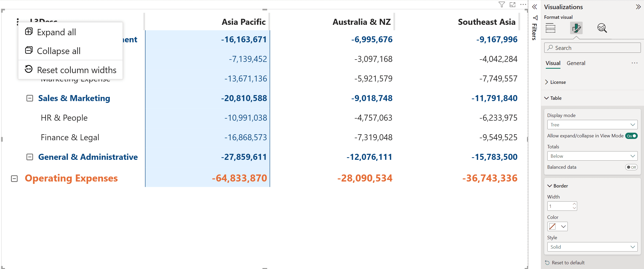Screen dimensions: 644x269
Task: Select the Build visual fields icon
Action: click(x=551, y=28)
